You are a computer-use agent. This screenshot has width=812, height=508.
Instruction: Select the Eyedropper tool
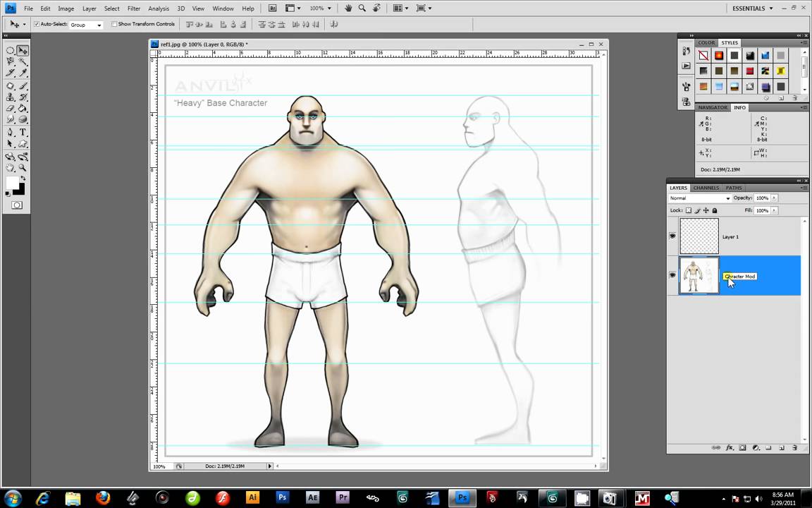[x=23, y=73]
